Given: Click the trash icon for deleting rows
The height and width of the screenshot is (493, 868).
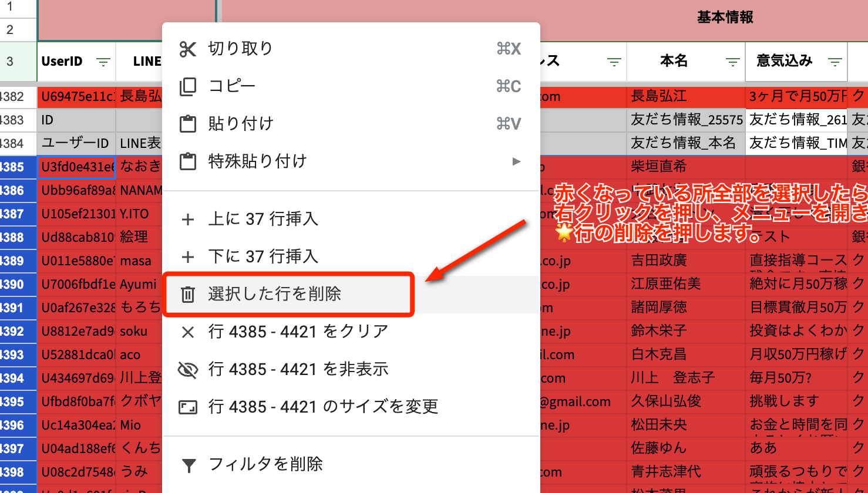Looking at the screenshot, I should click(189, 295).
